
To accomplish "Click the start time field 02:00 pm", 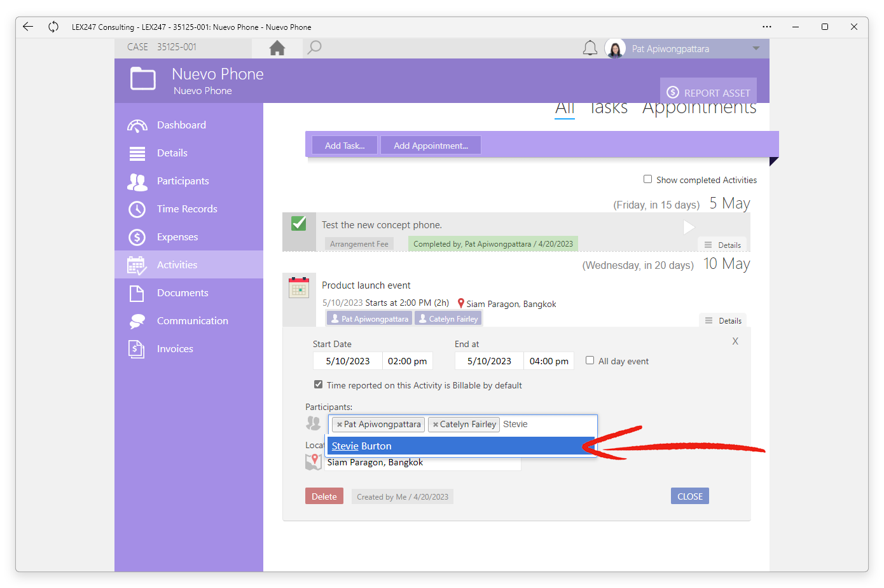I will pyautogui.click(x=408, y=361).
